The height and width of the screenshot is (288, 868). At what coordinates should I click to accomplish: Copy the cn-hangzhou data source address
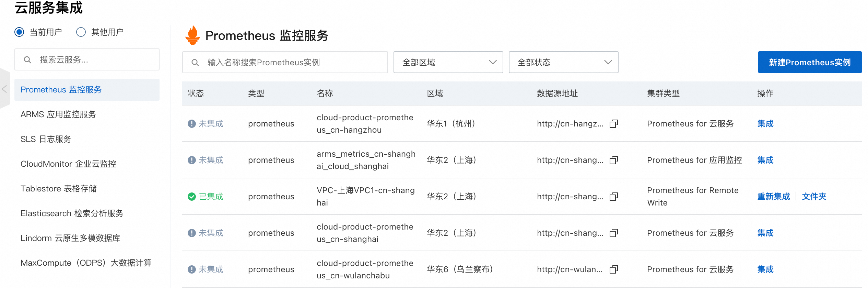613,124
